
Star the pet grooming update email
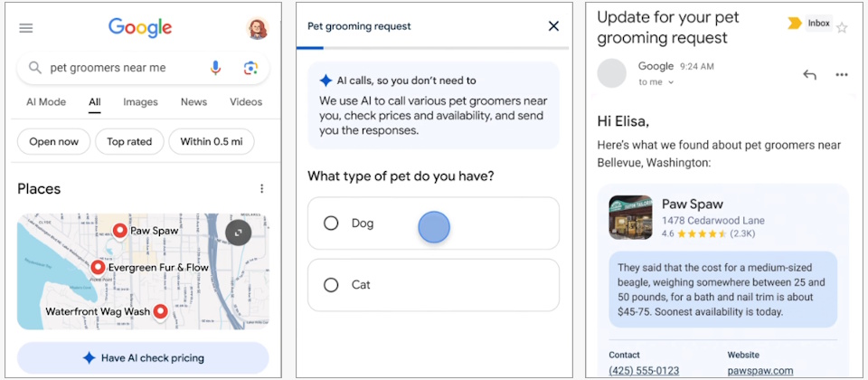[842, 28]
